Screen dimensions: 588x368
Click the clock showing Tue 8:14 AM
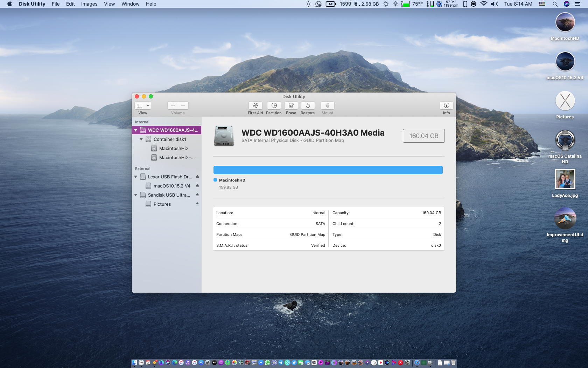[x=518, y=4]
